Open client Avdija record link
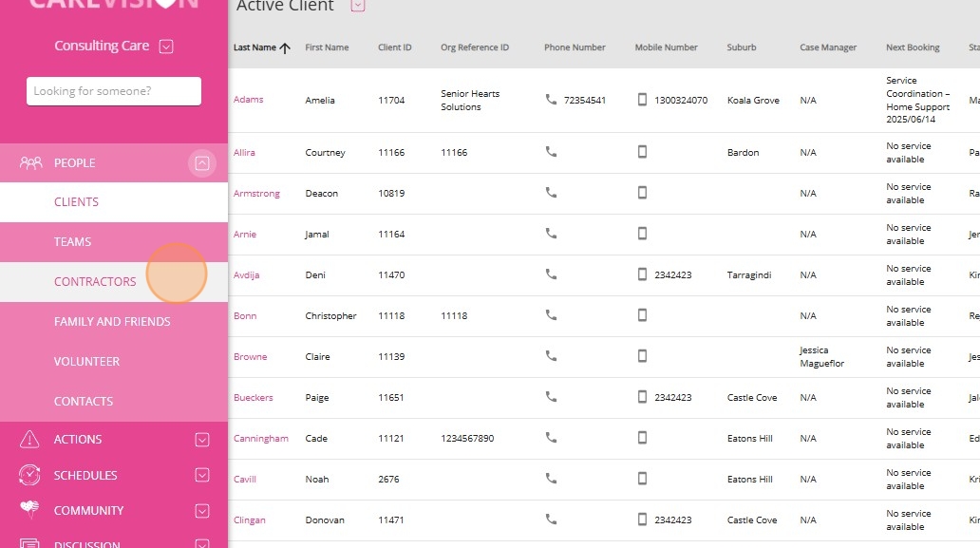Image resolution: width=980 pixels, height=548 pixels. click(x=246, y=274)
